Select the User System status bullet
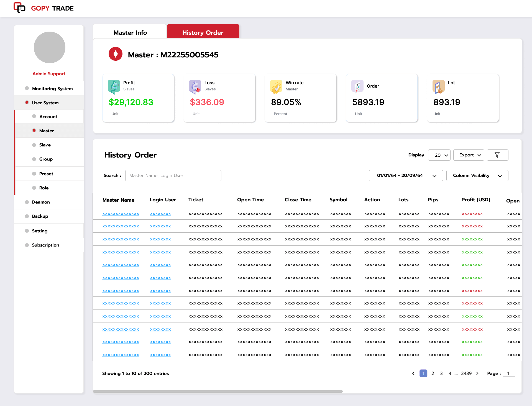The width and height of the screenshot is (532, 406). coord(27,102)
